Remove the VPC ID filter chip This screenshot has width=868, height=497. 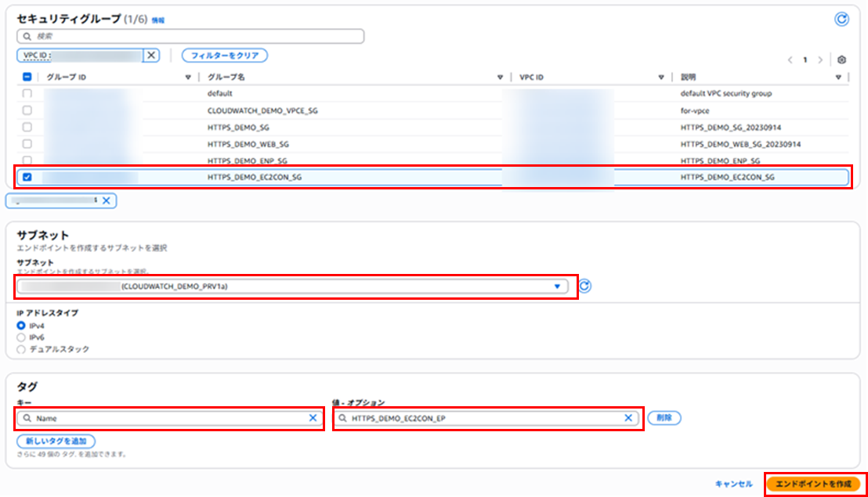click(x=151, y=56)
